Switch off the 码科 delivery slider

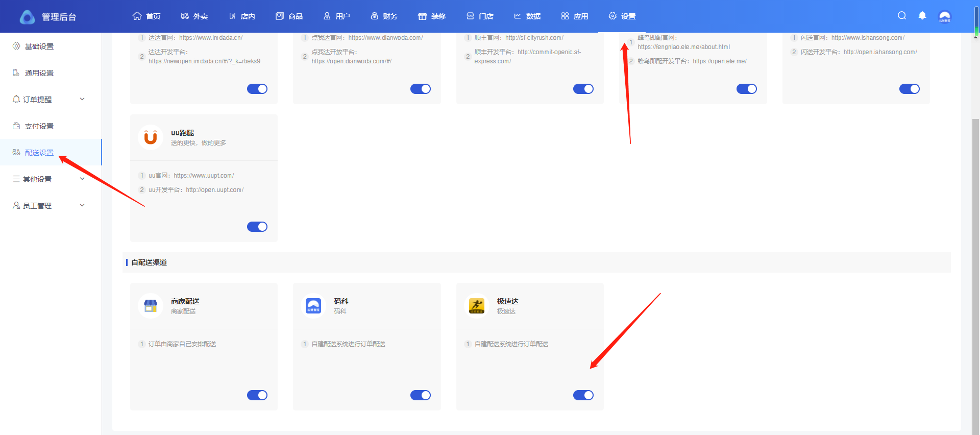click(x=420, y=395)
